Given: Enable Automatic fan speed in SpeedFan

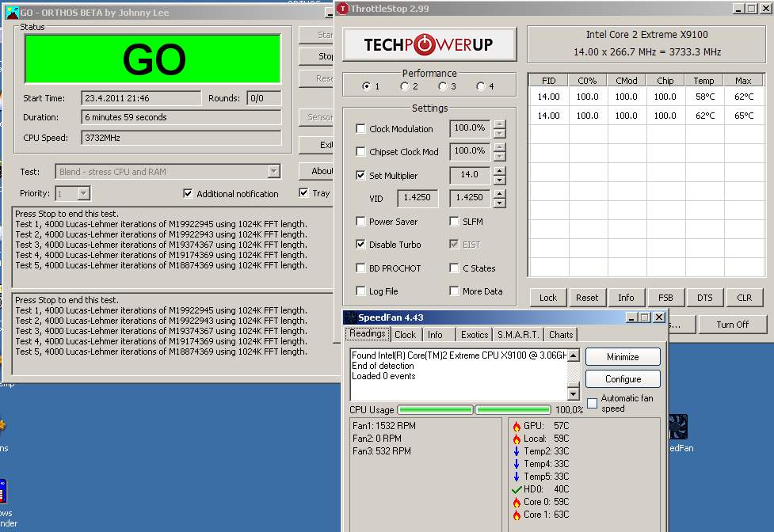Looking at the screenshot, I should pyautogui.click(x=593, y=403).
